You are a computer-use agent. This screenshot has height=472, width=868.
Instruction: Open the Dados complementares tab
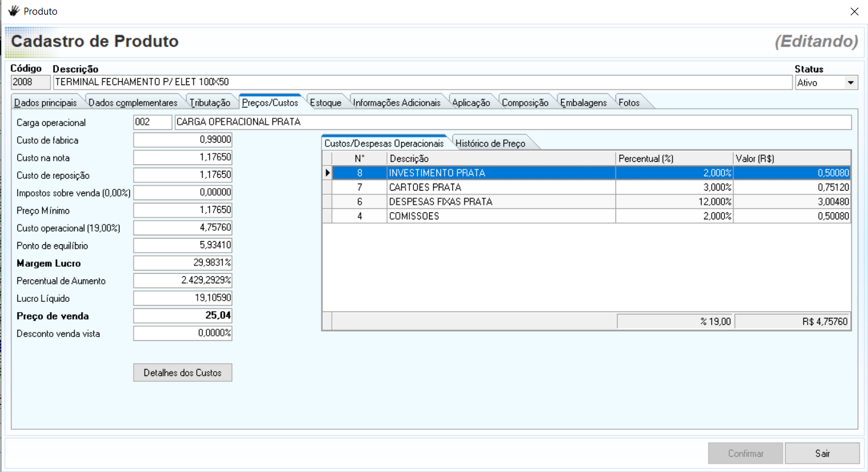pos(133,102)
